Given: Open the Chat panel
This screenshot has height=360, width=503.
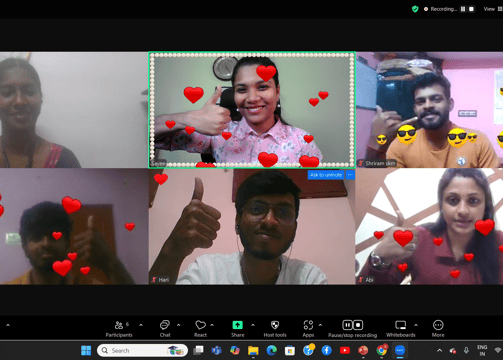Looking at the screenshot, I should coord(165,329).
